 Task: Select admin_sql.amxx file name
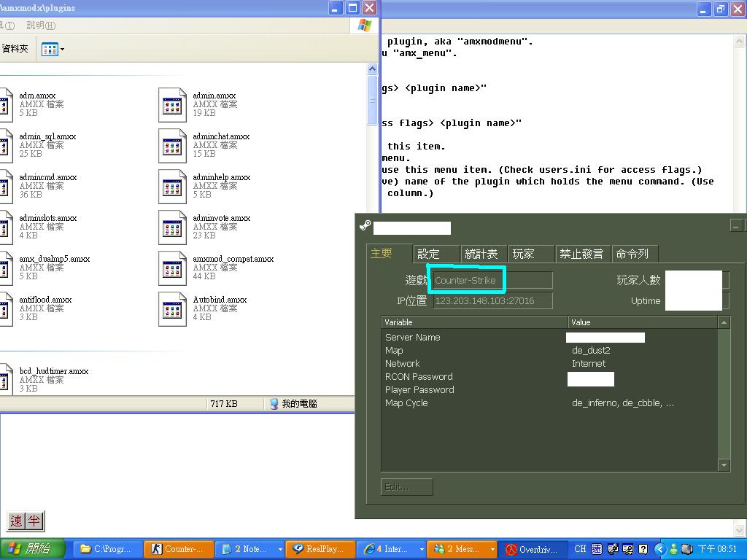[x=47, y=136]
